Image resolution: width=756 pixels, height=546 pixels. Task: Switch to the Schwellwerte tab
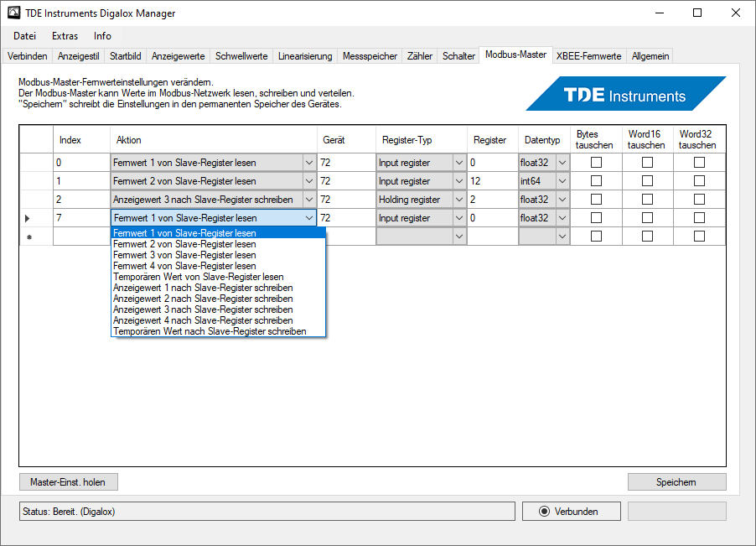coord(241,56)
